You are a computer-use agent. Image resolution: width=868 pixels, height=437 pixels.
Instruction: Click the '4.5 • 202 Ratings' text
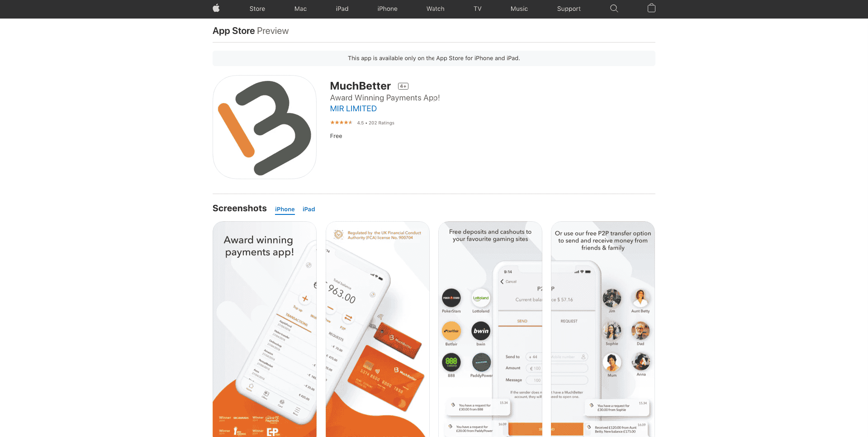click(375, 123)
